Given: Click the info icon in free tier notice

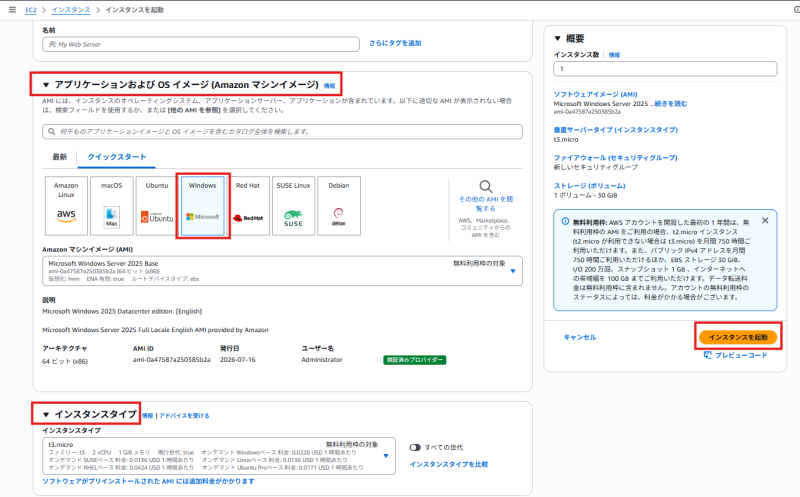Looking at the screenshot, I should tap(565, 221).
